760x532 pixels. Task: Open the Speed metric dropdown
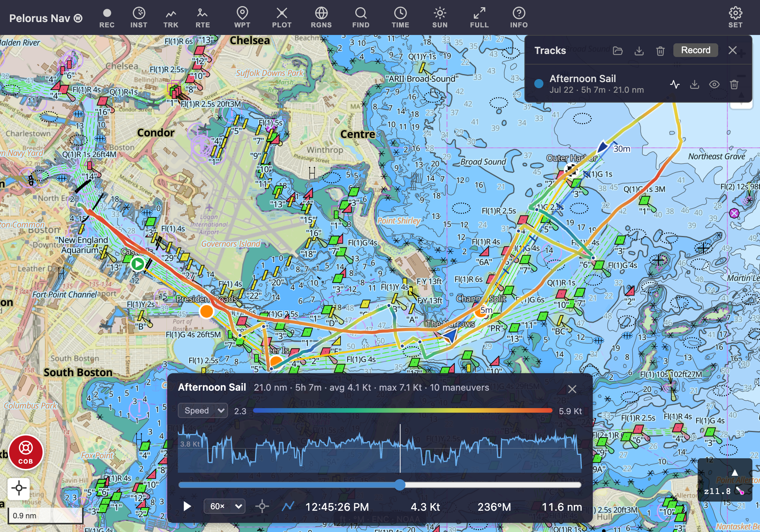pyautogui.click(x=203, y=411)
